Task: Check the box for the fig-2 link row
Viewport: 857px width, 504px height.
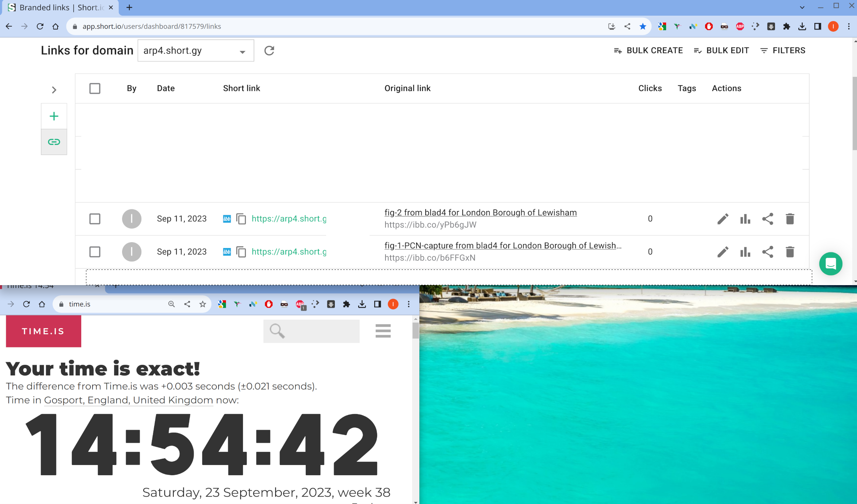Action: click(x=95, y=219)
